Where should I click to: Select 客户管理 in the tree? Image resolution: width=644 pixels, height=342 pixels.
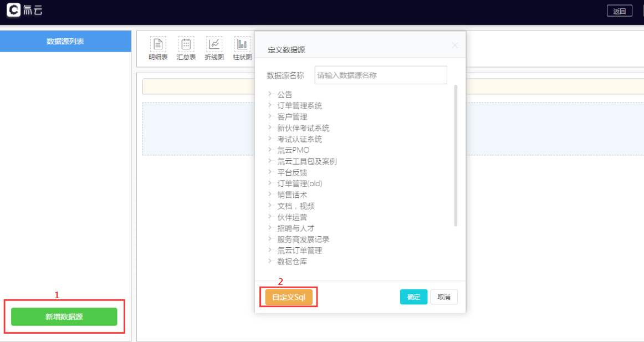pyautogui.click(x=292, y=117)
